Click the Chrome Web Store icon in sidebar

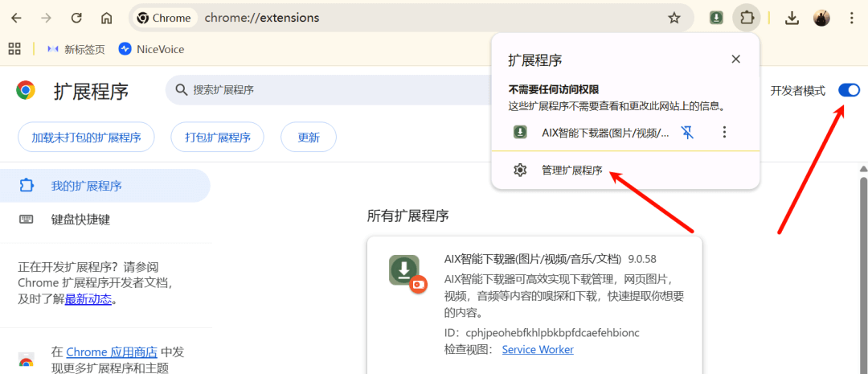pyautogui.click(x=26, y=360)
